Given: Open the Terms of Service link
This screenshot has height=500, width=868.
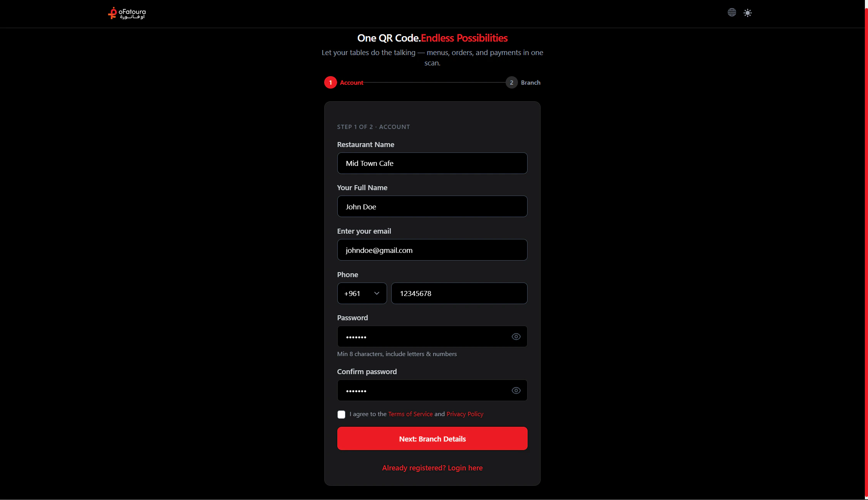Looking at the screenshot, I should coord(410,414).
